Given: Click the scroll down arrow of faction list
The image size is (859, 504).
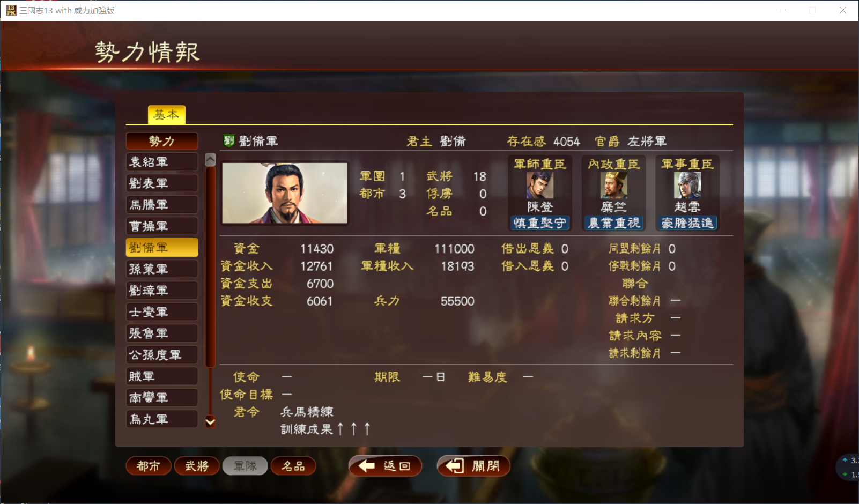Looking at the screenshot, I should coord(210,422).
